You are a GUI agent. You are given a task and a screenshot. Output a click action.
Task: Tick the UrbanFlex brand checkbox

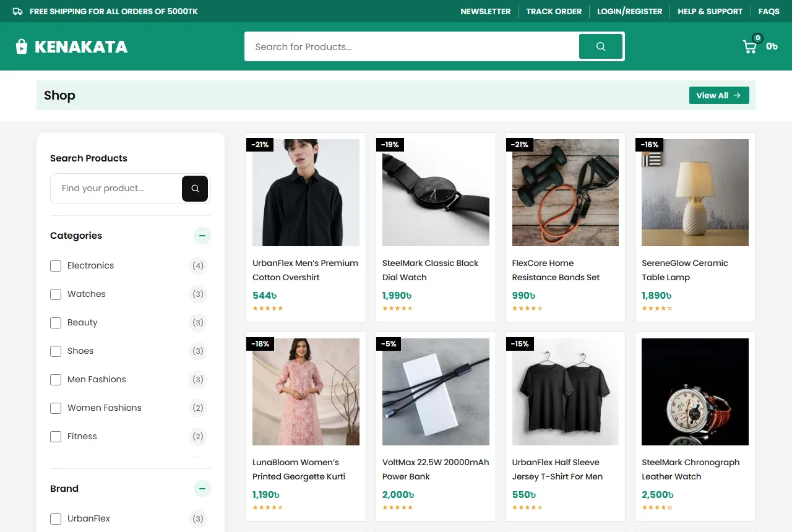click(x=56, y=519)
